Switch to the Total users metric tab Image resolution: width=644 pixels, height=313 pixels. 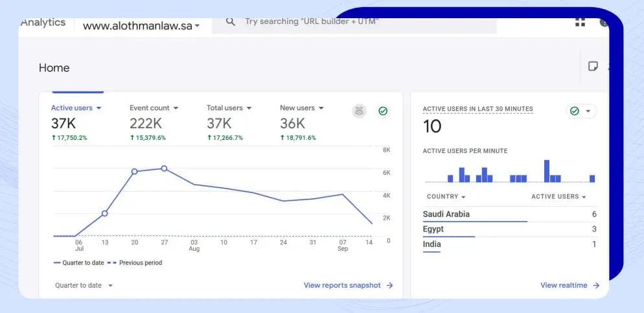(229, 108)
